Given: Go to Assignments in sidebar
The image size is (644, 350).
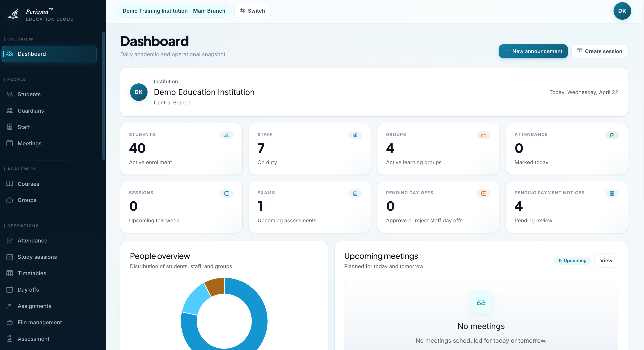Looking at the screenshot, I should 34,306.
